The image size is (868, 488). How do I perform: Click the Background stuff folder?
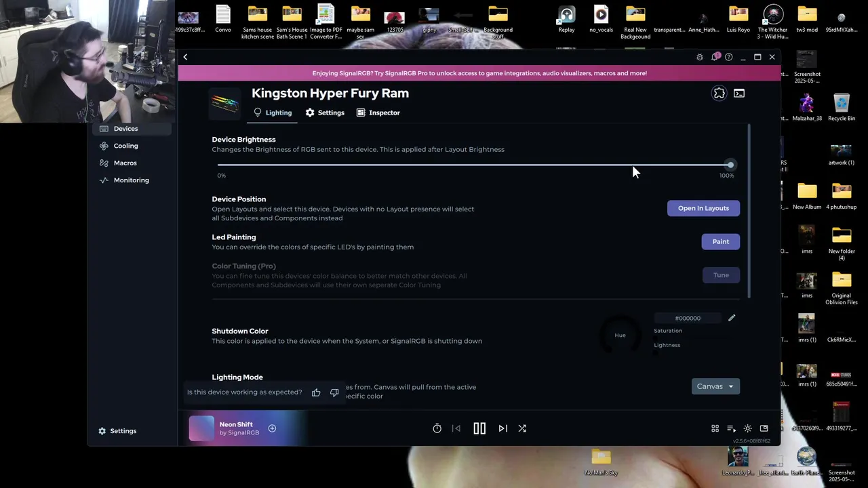click(498, 22)
